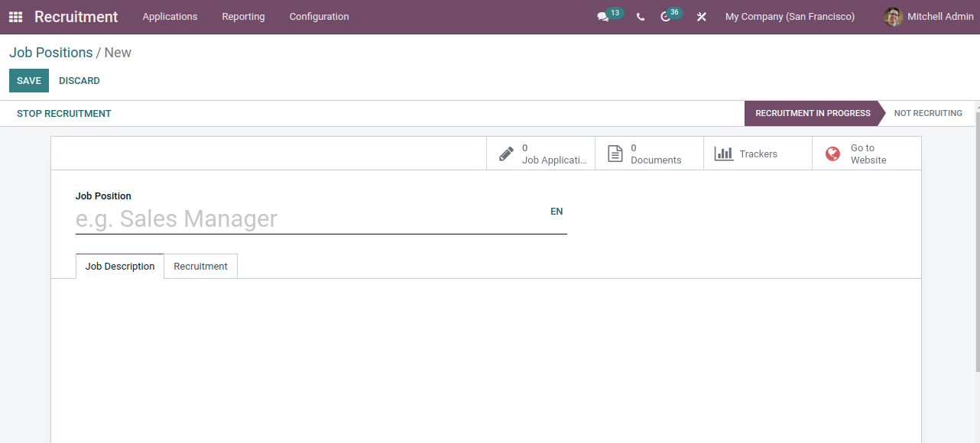Click the Job Applications pencil icon

[x=506, y=154]
